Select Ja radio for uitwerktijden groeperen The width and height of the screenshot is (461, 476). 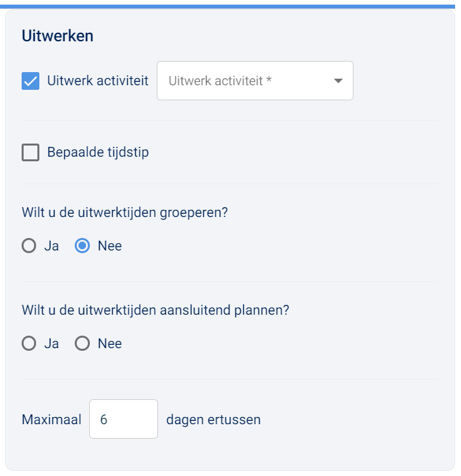pos(29,246)
